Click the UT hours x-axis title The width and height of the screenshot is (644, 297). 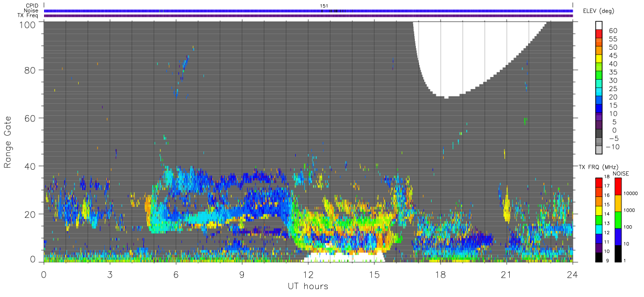tap(308, 286)
